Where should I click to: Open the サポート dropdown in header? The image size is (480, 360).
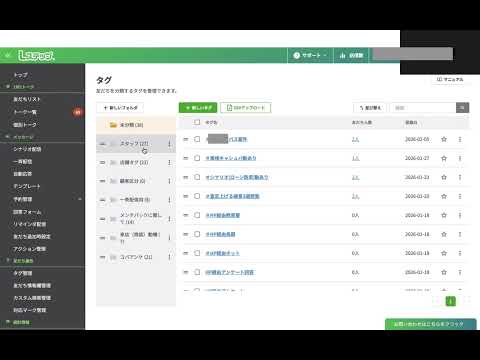pyautogui.click(x=310, y=55)
